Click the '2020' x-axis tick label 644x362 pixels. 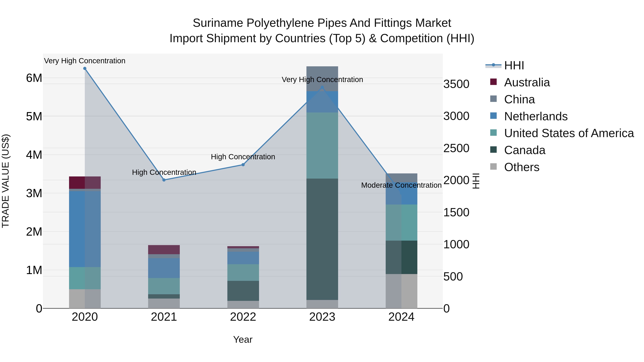coord(85,317)
